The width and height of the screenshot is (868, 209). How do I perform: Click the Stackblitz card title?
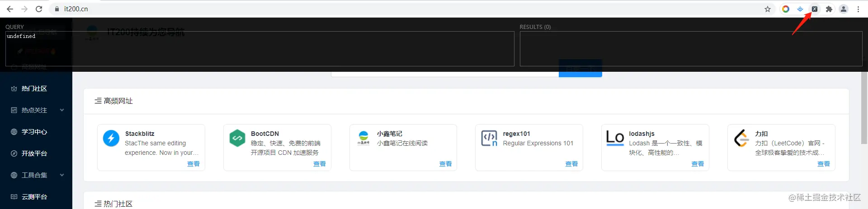[x=140, y=134]
